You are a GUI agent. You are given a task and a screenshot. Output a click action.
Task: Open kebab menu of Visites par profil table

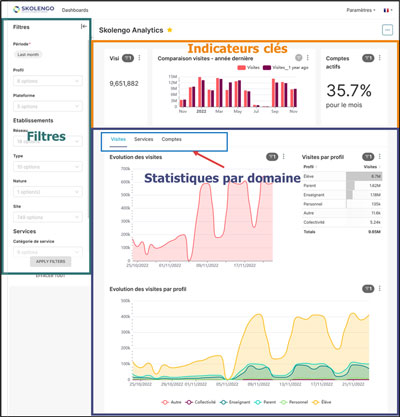click(x=380, y=156)
